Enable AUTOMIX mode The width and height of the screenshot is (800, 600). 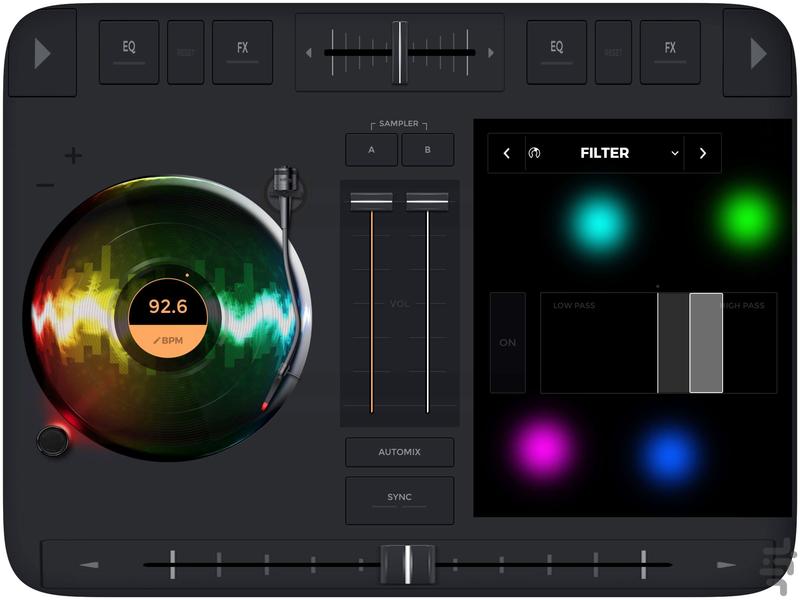tap(399, 452)
